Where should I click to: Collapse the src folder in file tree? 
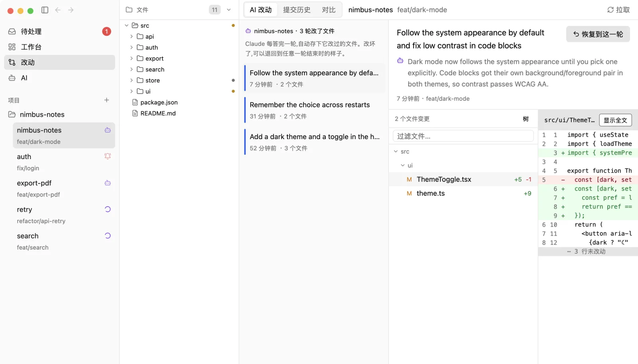tap(127, 26)
